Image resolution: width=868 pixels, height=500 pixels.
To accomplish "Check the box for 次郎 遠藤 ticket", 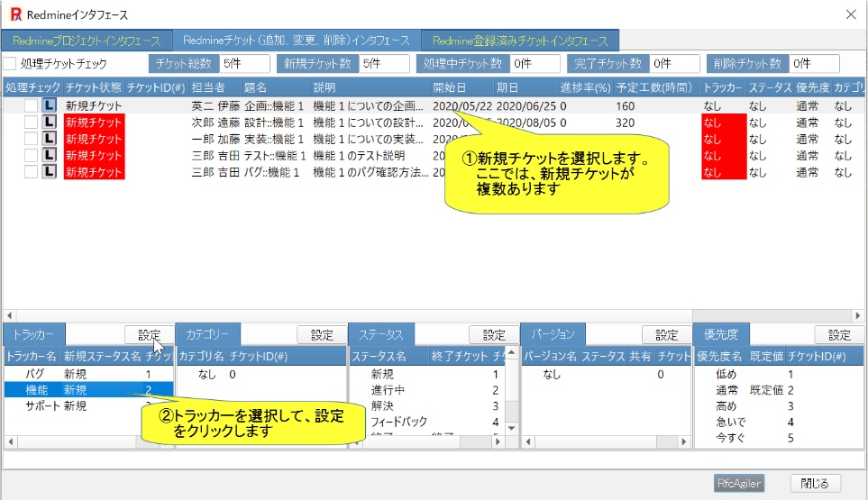I will click(31, 122).
